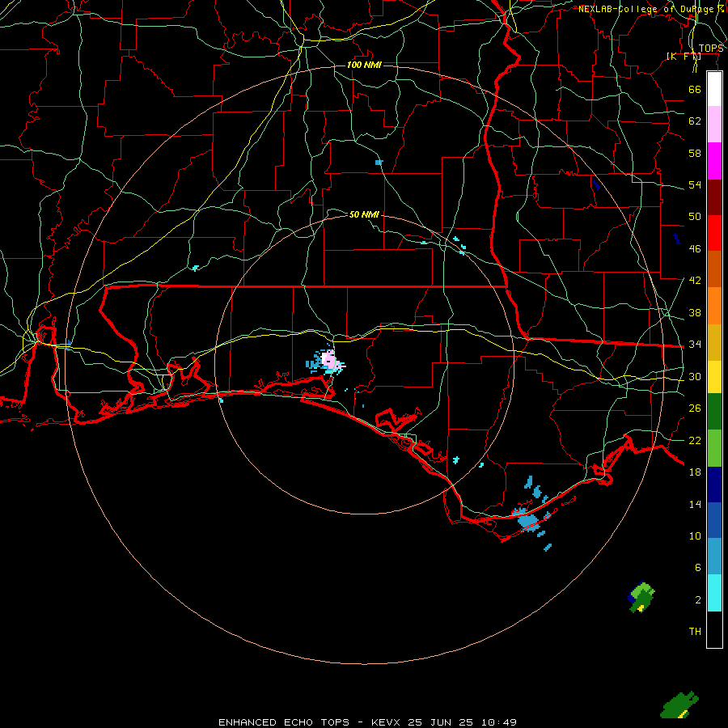
Task: Pick the navy legend swatch near 18
Action: pyautogui.click(x=714, y=485)
